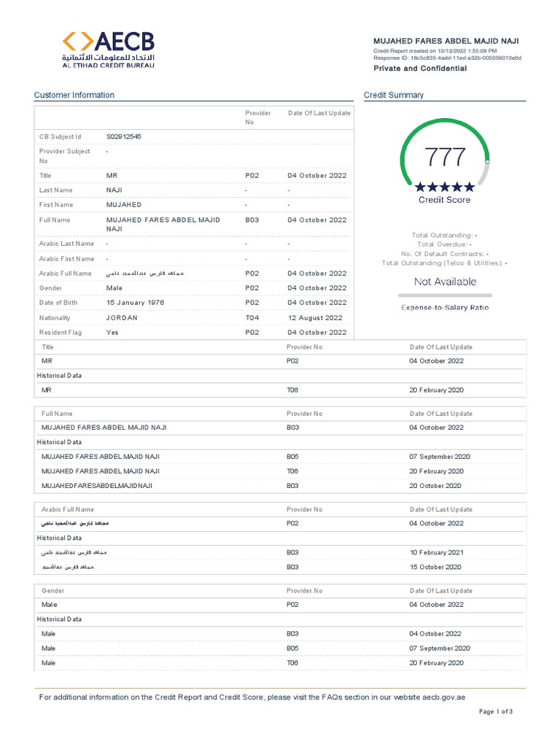This screenshot has height=747, width=560.
Task: Click the date 12 August 2022
Action: pos(315,318)
